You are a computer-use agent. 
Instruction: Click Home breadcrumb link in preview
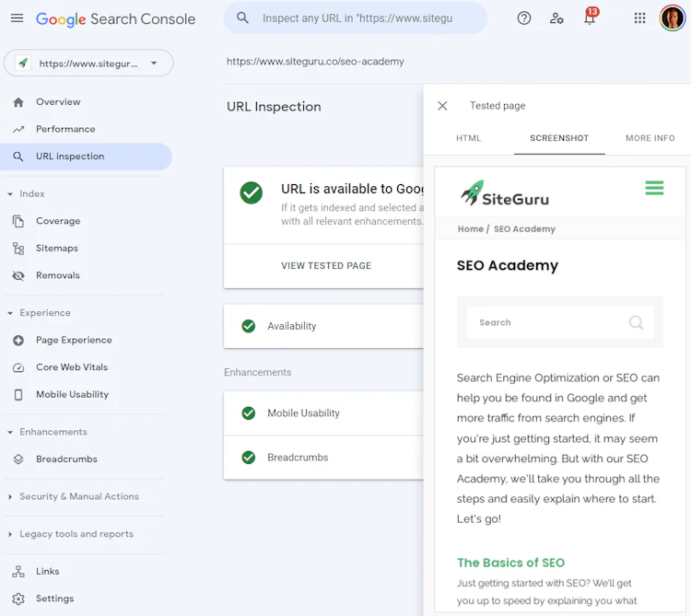[x=470, y=229]
